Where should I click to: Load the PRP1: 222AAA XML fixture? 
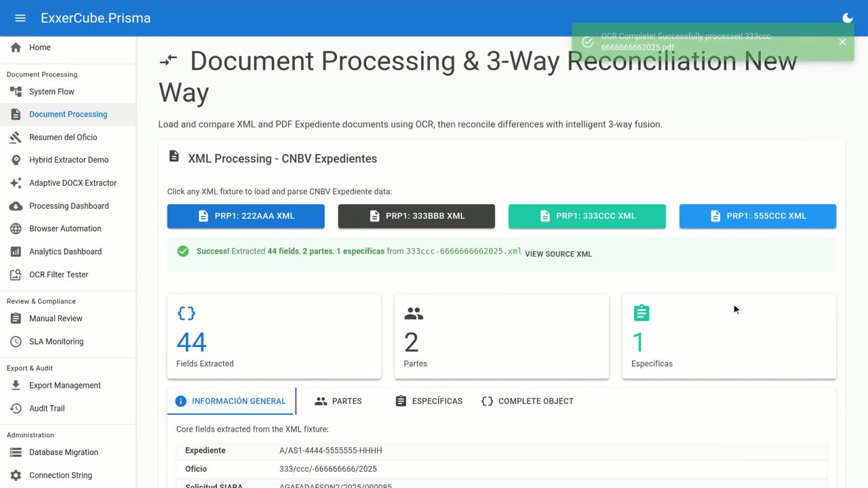click(x=246, y=216)
